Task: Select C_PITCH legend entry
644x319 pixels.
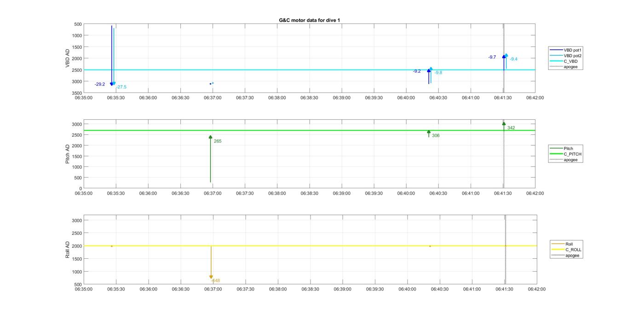Action: pyautogui.click(x=566, y=154)
